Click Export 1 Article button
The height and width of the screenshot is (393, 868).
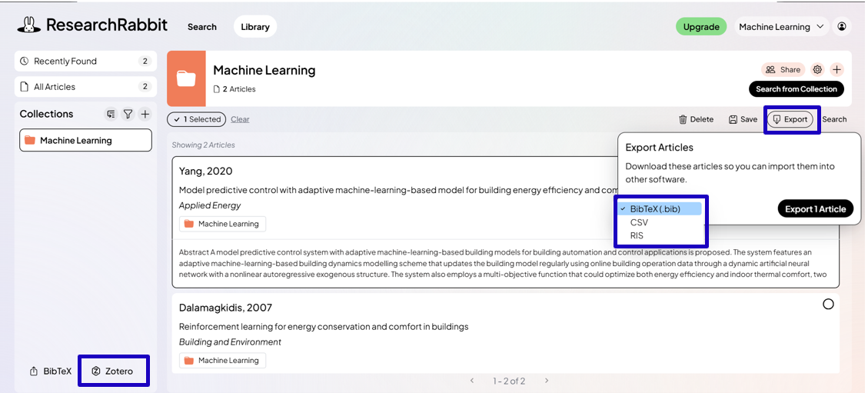click(x=816, y=208)
